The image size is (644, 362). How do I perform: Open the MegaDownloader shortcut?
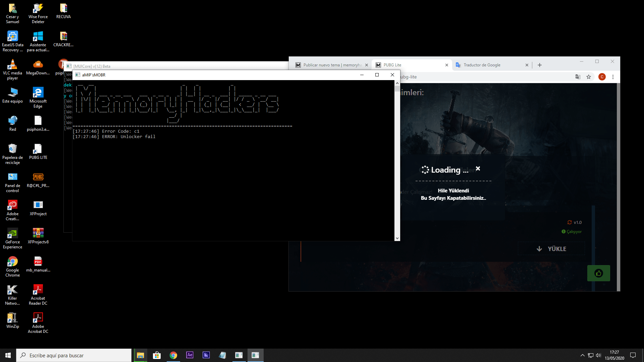click(38, 67)
